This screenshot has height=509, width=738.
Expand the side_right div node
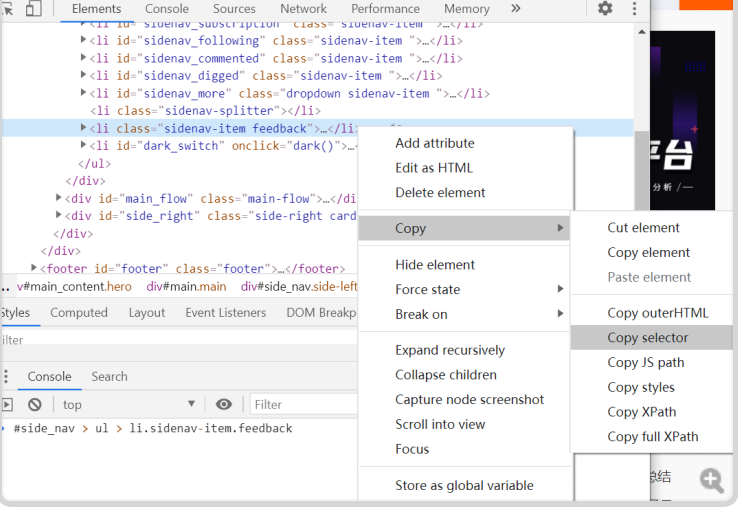(x=58, y=215)
